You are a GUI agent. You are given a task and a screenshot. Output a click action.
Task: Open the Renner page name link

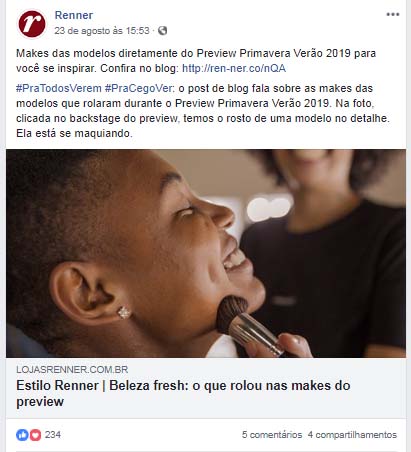[x=74, y=15]
